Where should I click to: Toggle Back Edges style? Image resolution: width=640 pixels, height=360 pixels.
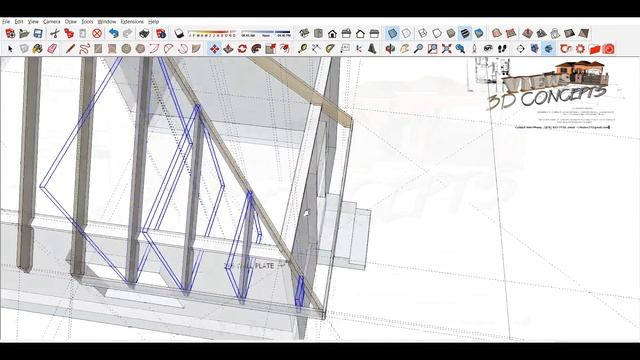[406, 33]
